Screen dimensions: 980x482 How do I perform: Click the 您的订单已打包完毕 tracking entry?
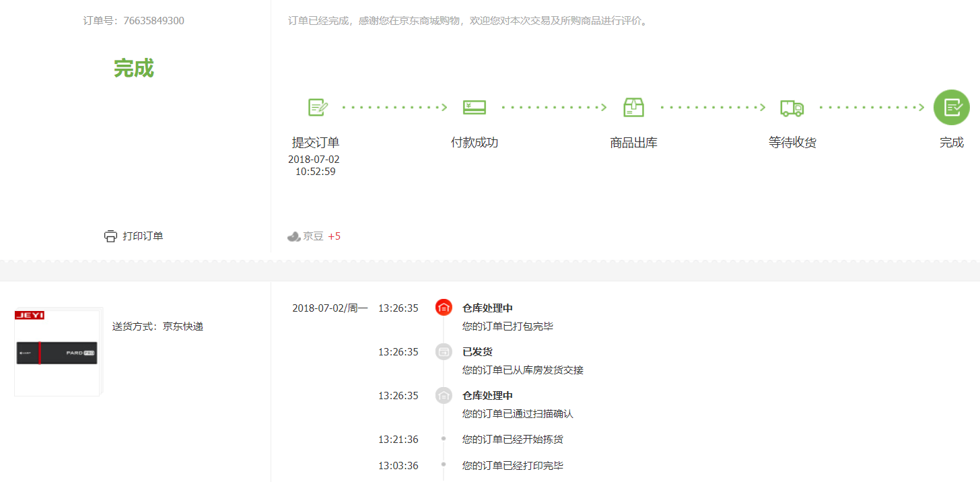click(508, 326)
